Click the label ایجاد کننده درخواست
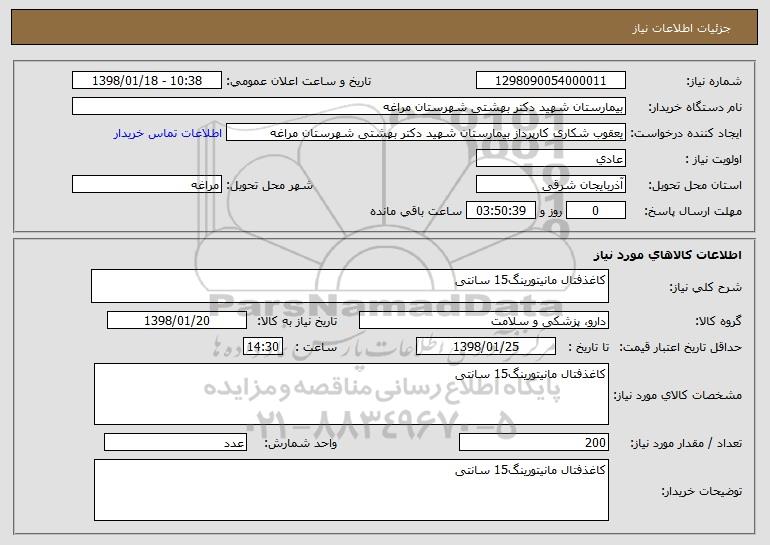Image resolution: width=770 pixels, height=545 pixels. point(686,134)
